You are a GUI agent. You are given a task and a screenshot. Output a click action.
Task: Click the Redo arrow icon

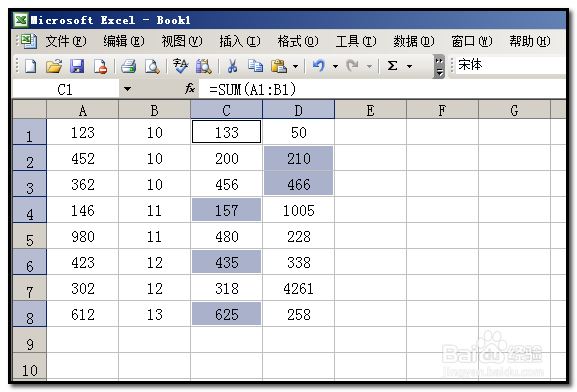click(x=352, y=66)
